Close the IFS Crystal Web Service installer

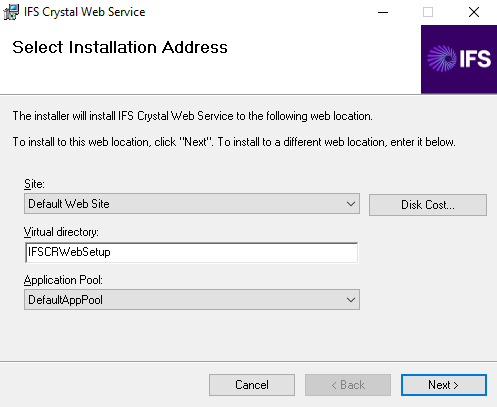(474, 12)
